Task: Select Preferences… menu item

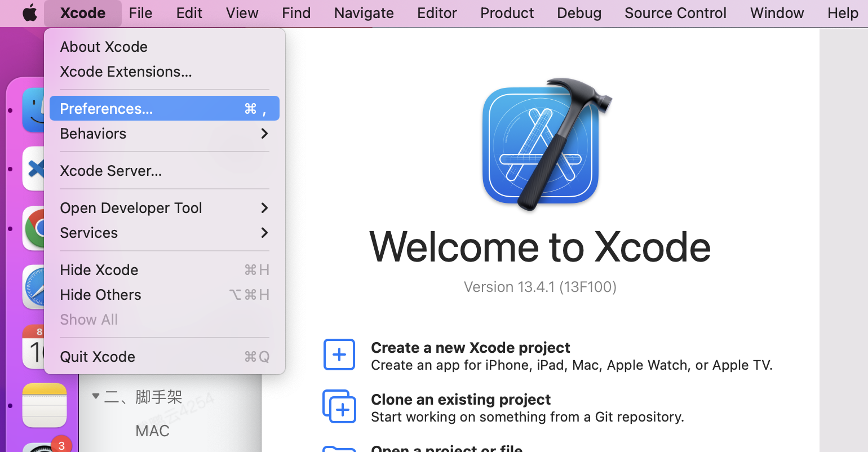Action: [x=165, y=108]
